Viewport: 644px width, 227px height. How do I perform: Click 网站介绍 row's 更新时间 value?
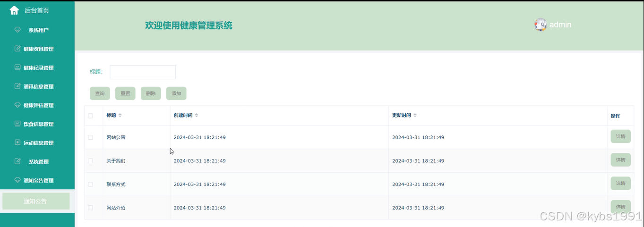(x=418, y=208)
